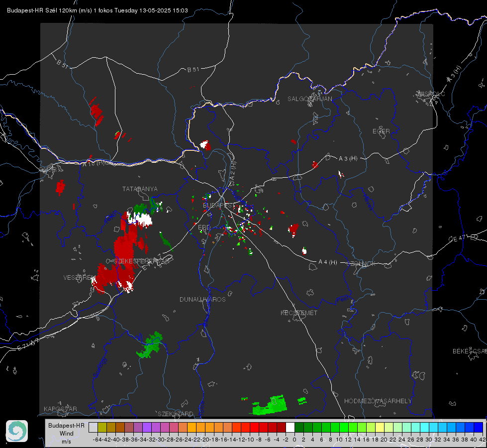Click the KECSKEMÉT city label
The image size is (487, 448).
299,313
